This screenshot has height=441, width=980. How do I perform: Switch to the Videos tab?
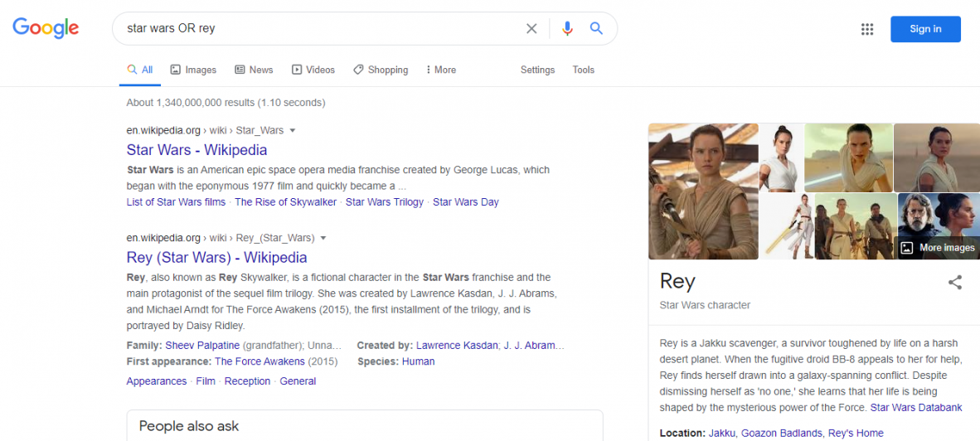click(x=313, y=70)
